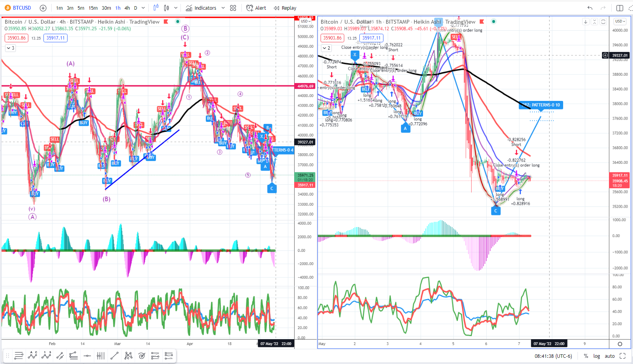Undo the last chart action
The height and width of the screenshot is (364, 633).
pos(590,8)
